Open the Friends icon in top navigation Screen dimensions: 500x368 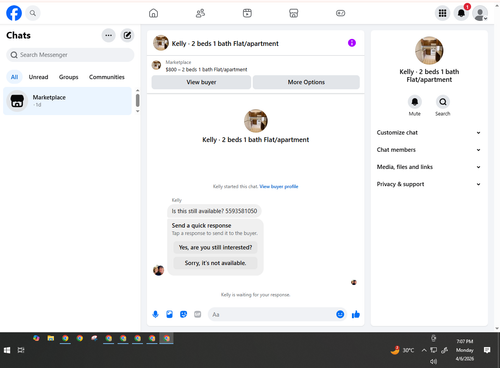click(200, 13)
